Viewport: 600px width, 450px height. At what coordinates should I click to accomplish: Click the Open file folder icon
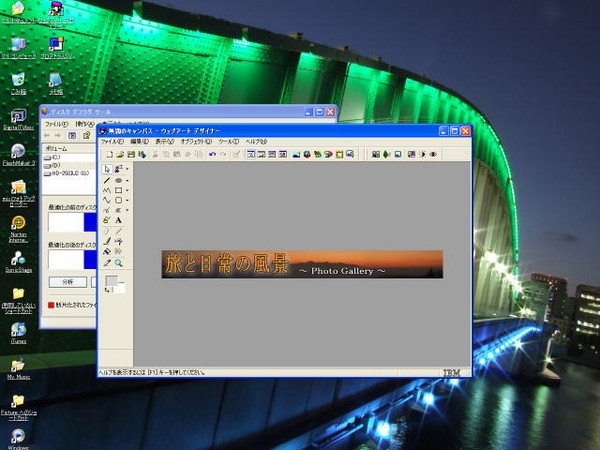point(120,154)
